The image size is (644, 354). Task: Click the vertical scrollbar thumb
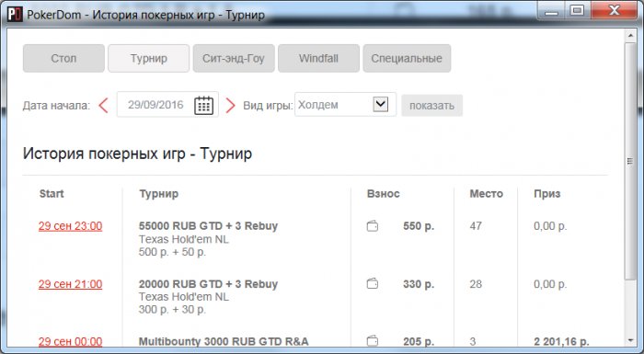[x=630, y=162]
